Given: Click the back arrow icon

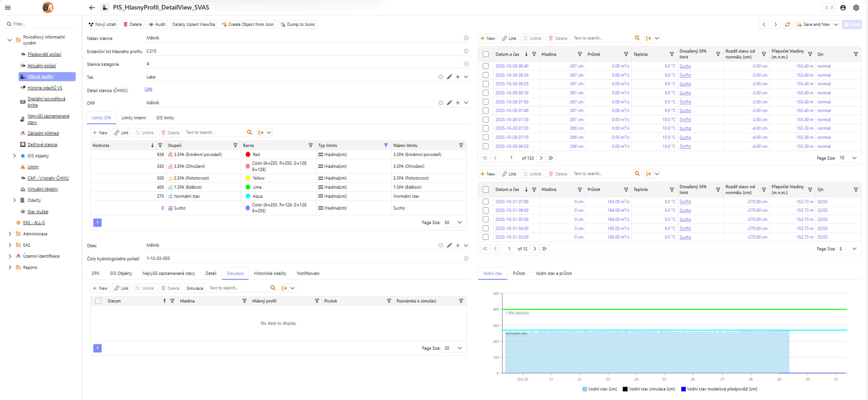Looking at the screenshot, I should pos(92,8).
